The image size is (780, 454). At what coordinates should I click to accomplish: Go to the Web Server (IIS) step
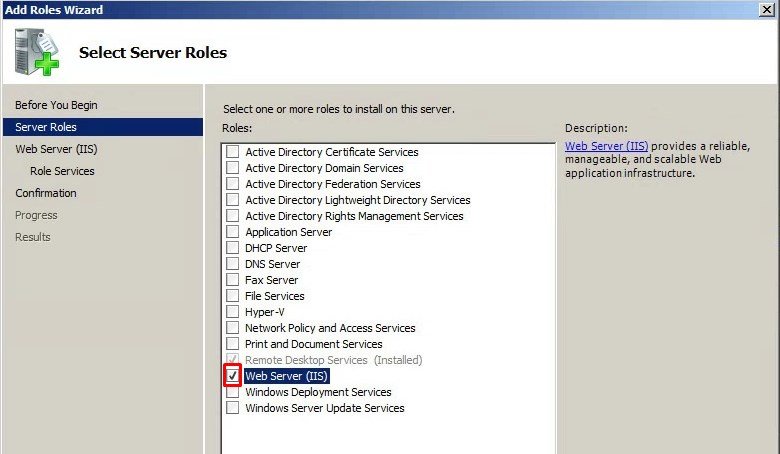coord(56,149)
